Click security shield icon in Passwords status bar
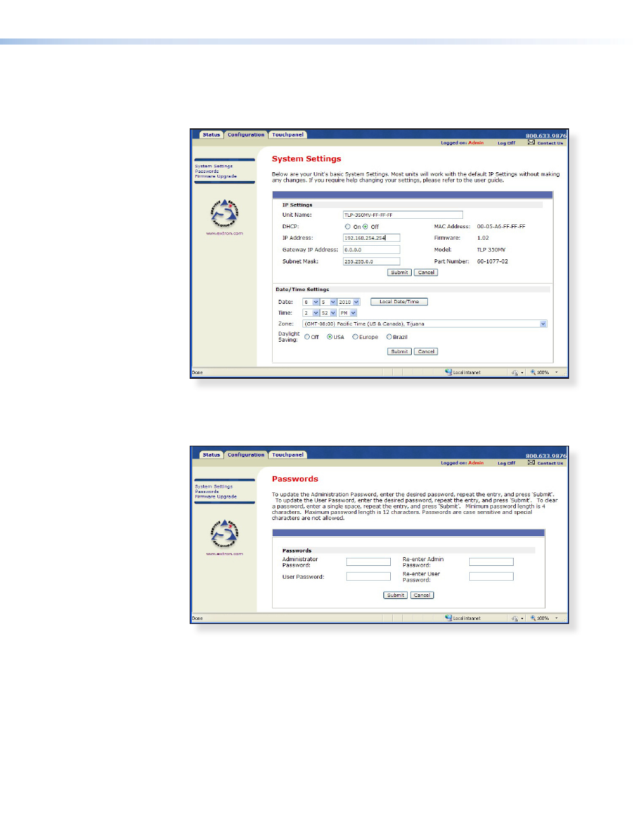644x834 pixels. (514, 618)
